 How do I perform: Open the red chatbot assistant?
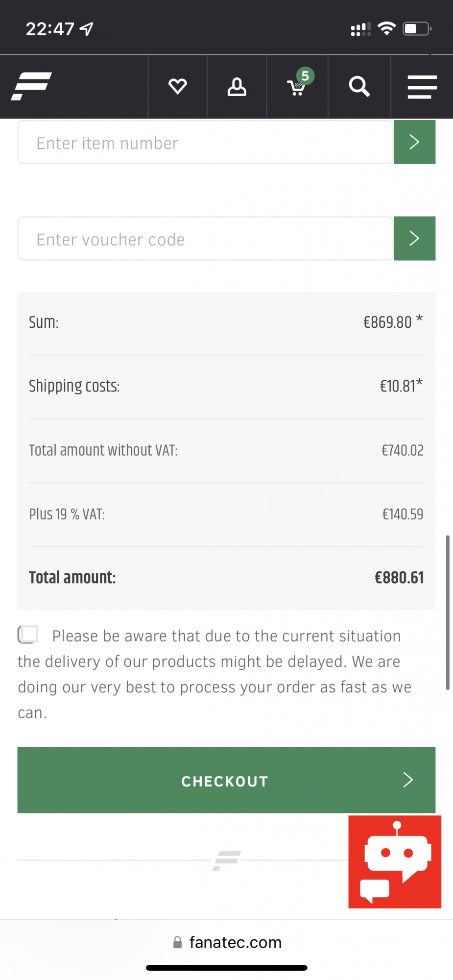click(x=395, y=861)
